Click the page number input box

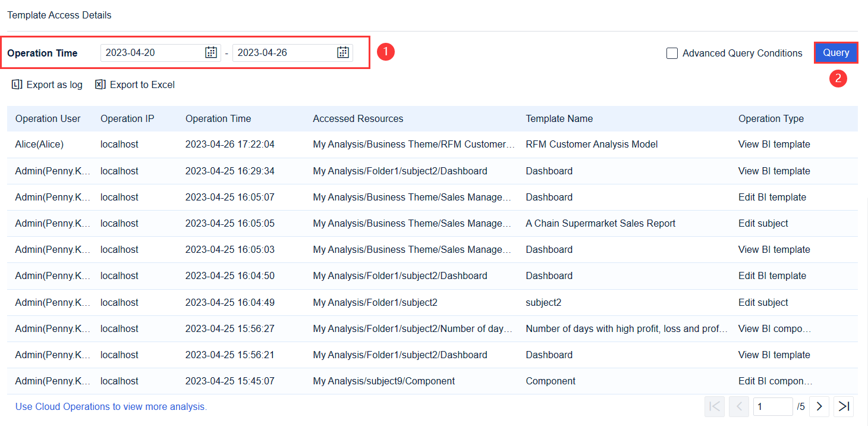coord(772,406)
